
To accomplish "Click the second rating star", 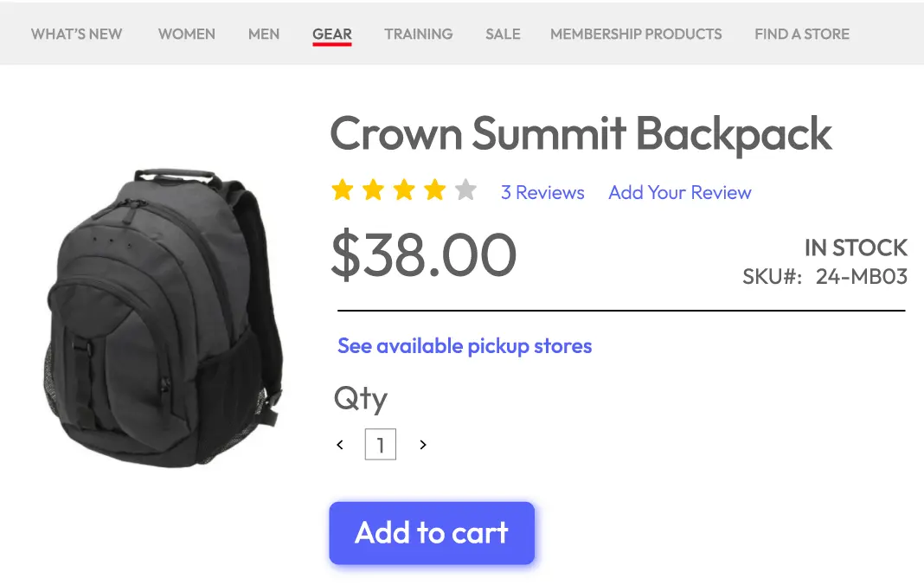I will (373, 190).
